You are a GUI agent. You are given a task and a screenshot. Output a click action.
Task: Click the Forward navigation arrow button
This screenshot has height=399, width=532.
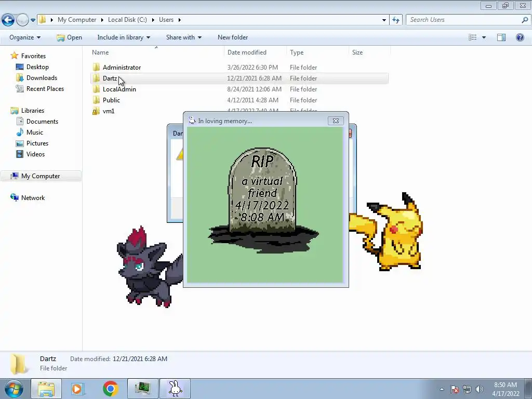22,20
